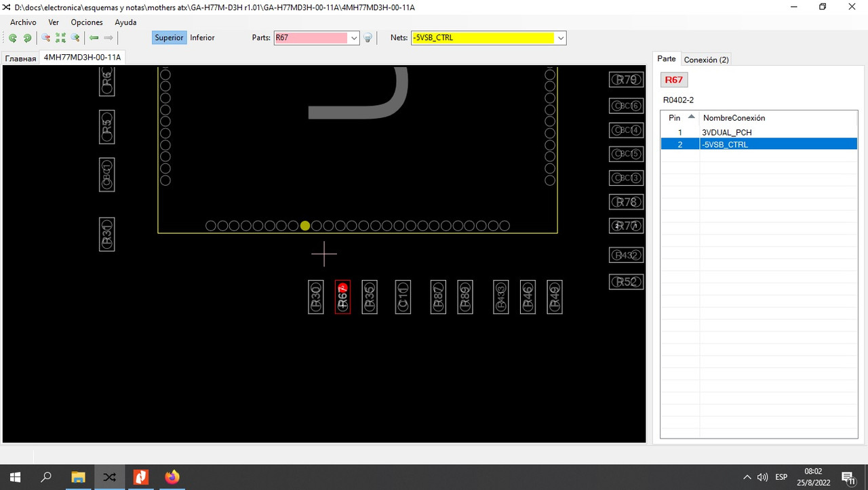Sort the table by Pin column header
Image resolution: width=868 pixels, height=490 pixels.
pos(679,118)
